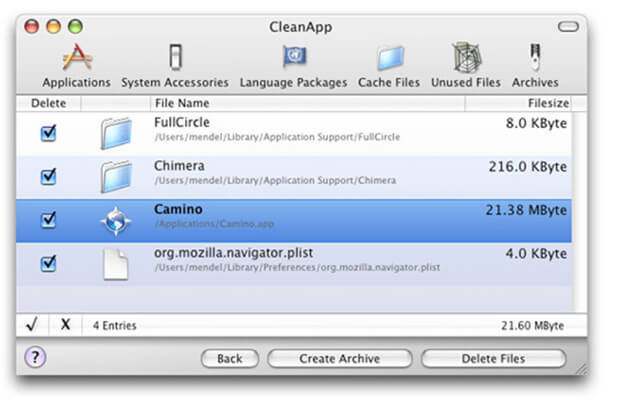Open the Applications toolbar section

[x=77, y=66]
